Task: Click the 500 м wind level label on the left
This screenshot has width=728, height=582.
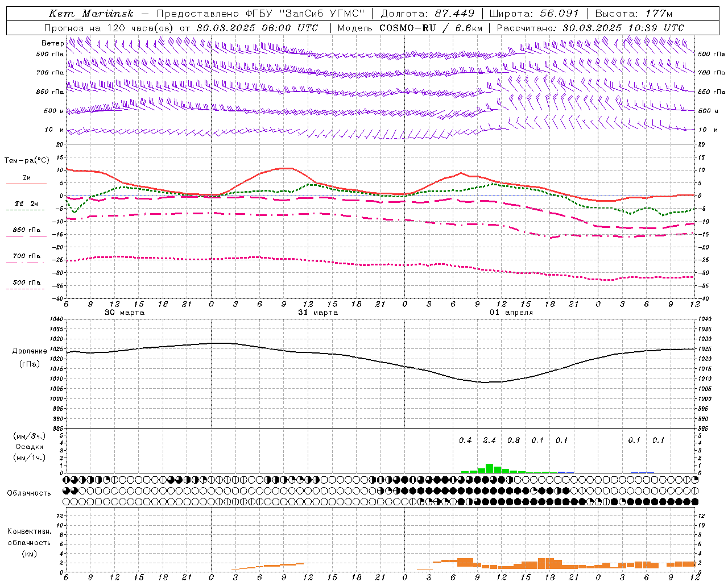Action: tap(55, 111)
